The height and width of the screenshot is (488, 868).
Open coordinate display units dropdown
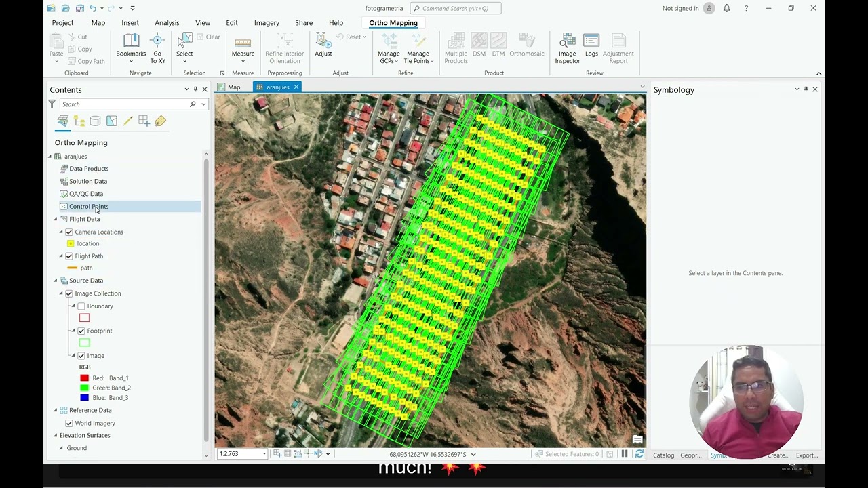(x=473, y=454)
